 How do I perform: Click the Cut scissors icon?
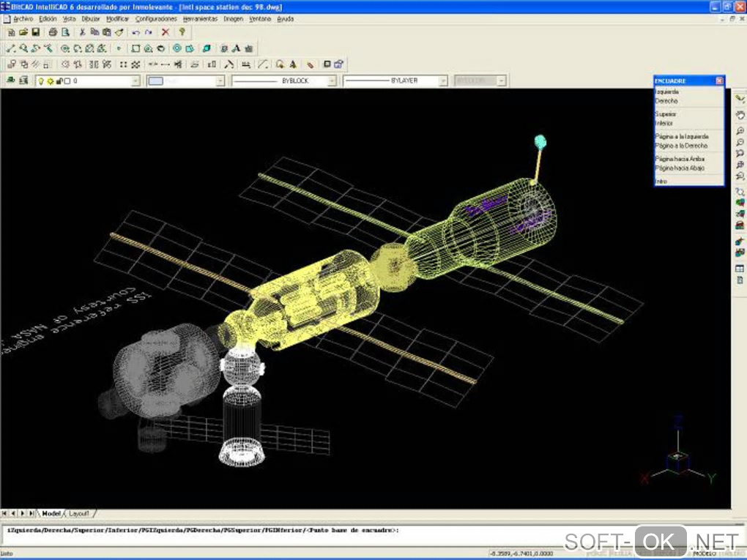[x=83, y=32]
